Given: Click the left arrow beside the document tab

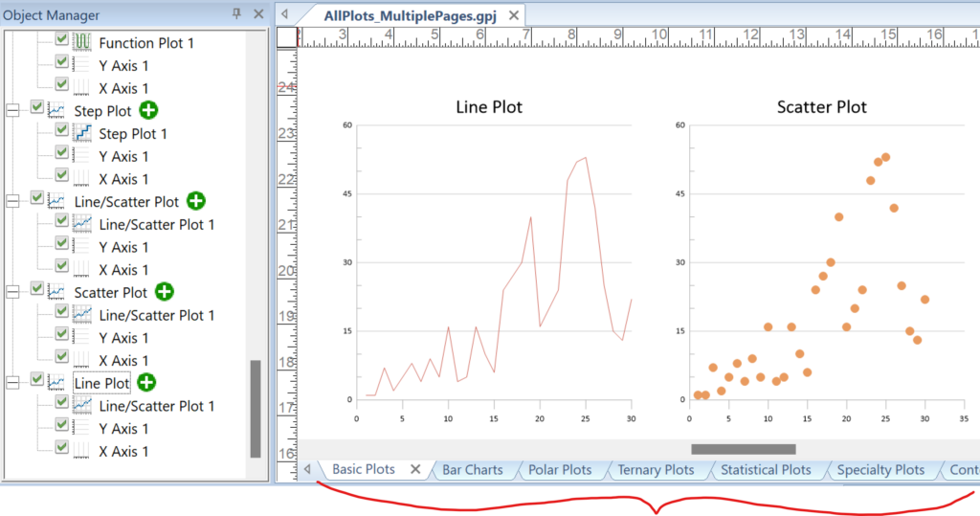Looking at the screenshot, I should pyautogui.click(x=285, y=15).
